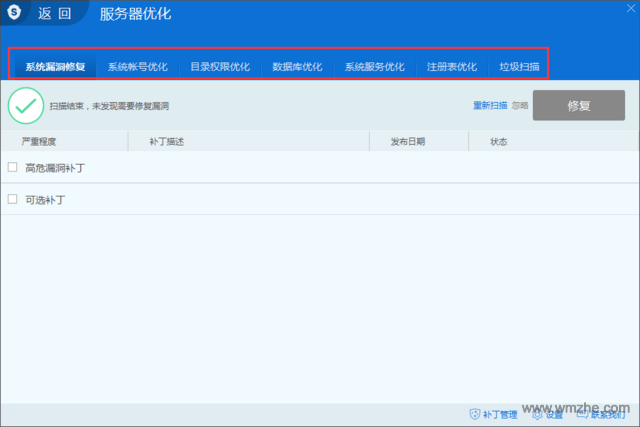
Task: Select the 可选补丁 row label
Action: [x=45, y=200]
